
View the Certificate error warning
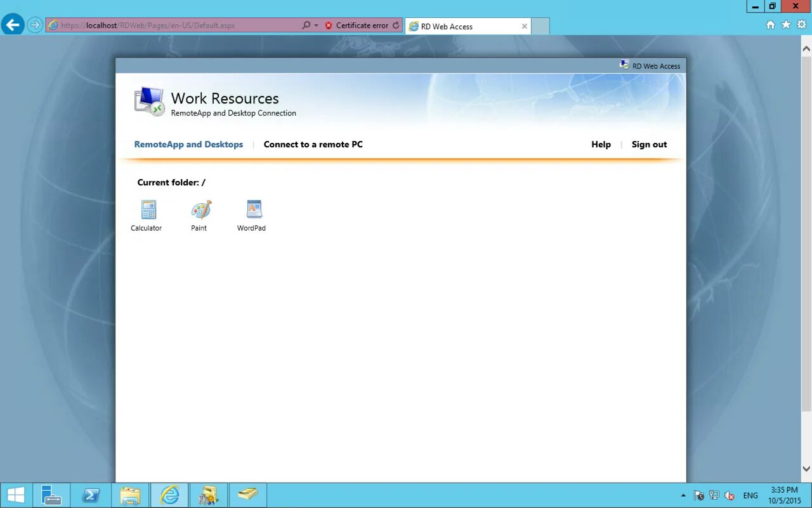pyautogui.click(x=357, y=25)
